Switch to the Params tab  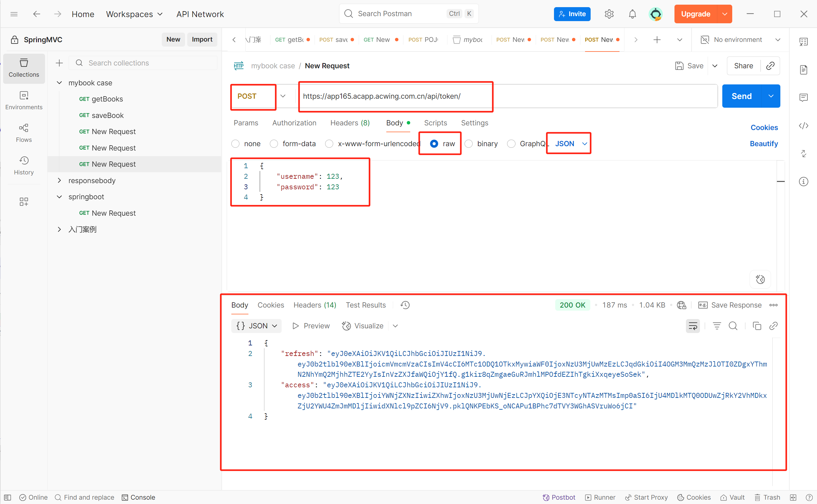click(246, 123)
